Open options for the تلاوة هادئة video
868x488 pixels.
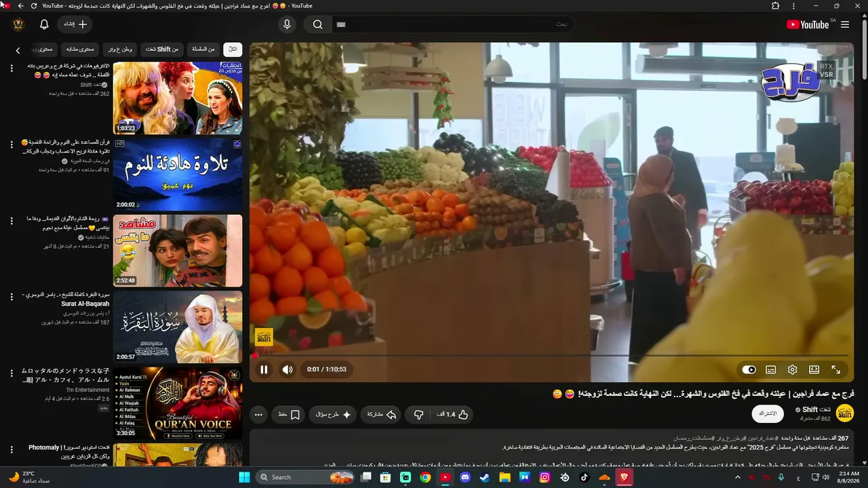[12, 144]
